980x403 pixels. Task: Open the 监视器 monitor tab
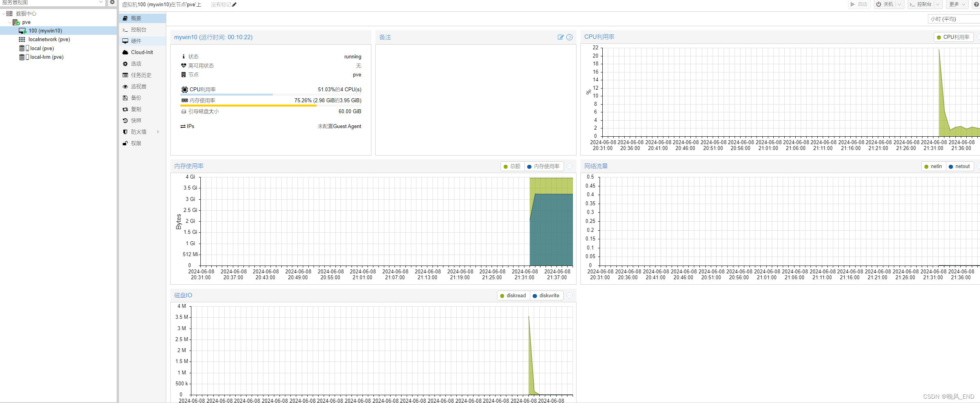[x=142, y=87]
